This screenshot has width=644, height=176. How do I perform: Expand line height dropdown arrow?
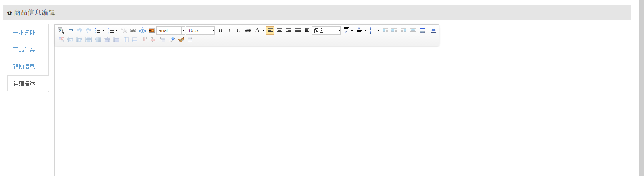pyautogui.click(x=378, y=30)
